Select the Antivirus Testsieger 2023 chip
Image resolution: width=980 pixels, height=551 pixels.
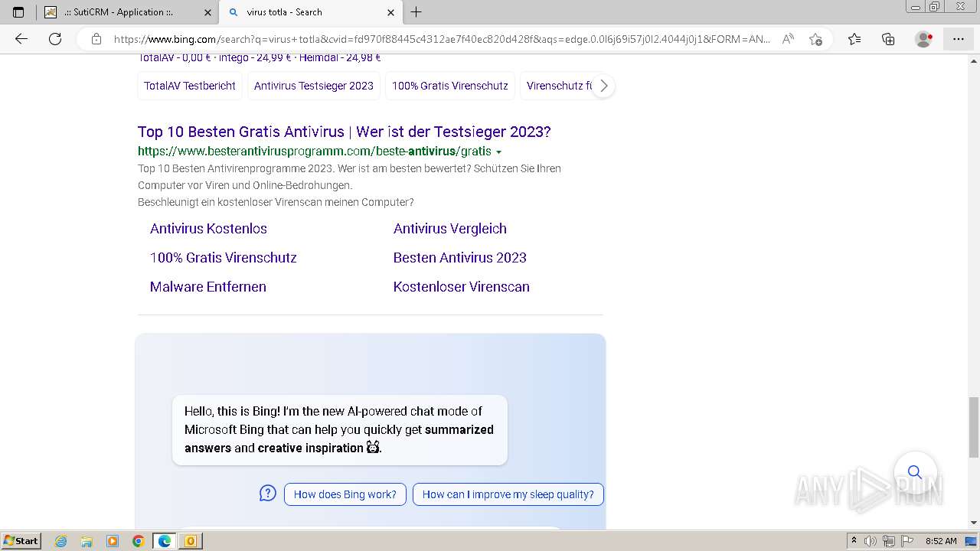tap(314, 86)
